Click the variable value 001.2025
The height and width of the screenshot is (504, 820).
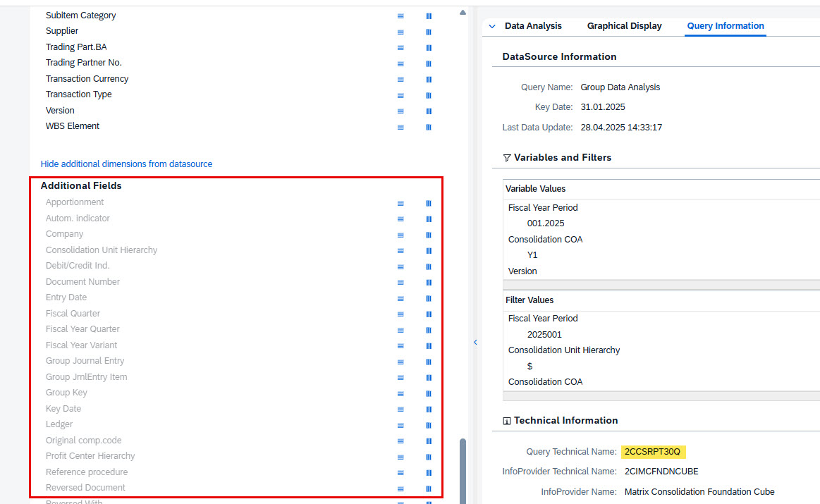pos(546,223)
